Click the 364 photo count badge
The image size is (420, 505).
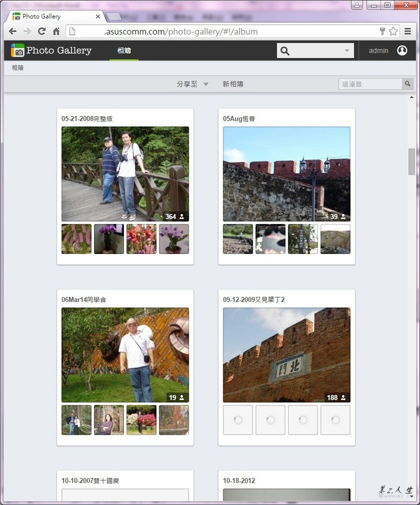point(175,216)
